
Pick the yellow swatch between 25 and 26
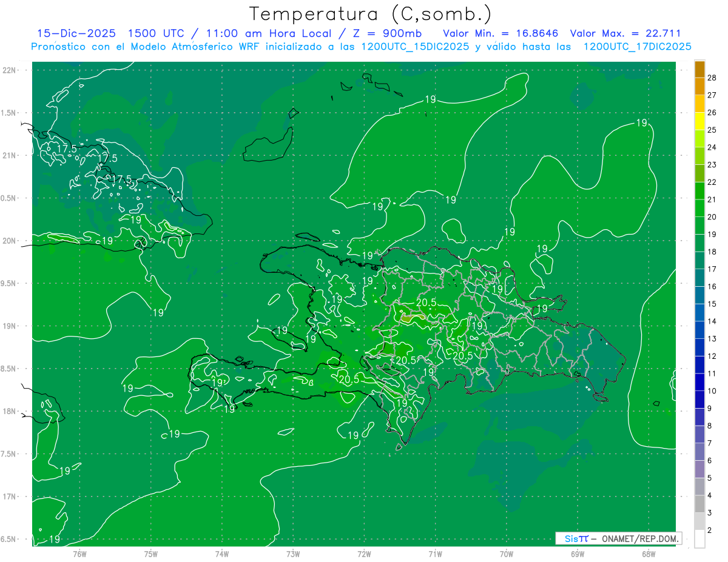pyautogui.click(x=699, y=121)
